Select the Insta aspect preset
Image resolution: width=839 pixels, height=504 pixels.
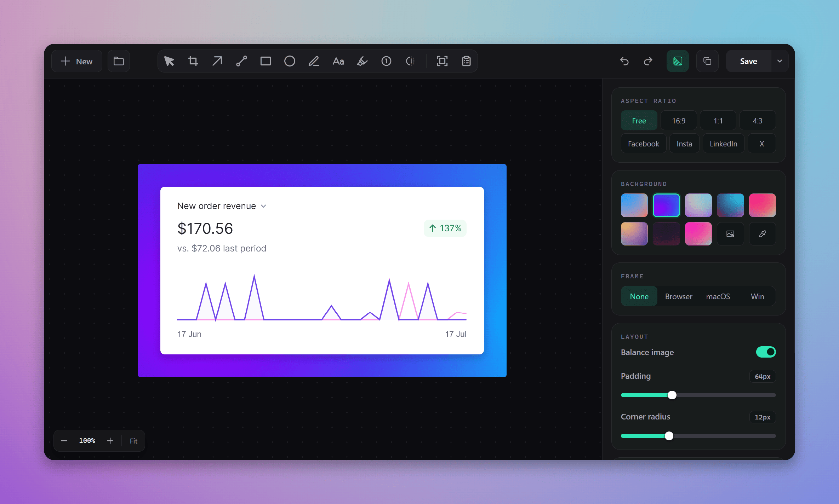tap(684, 144)
